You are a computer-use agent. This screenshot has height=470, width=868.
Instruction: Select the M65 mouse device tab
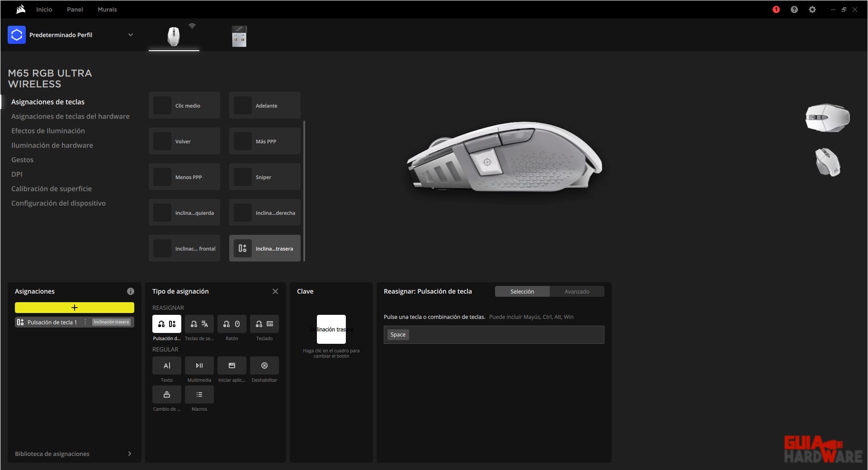click(x=174, y=36)
